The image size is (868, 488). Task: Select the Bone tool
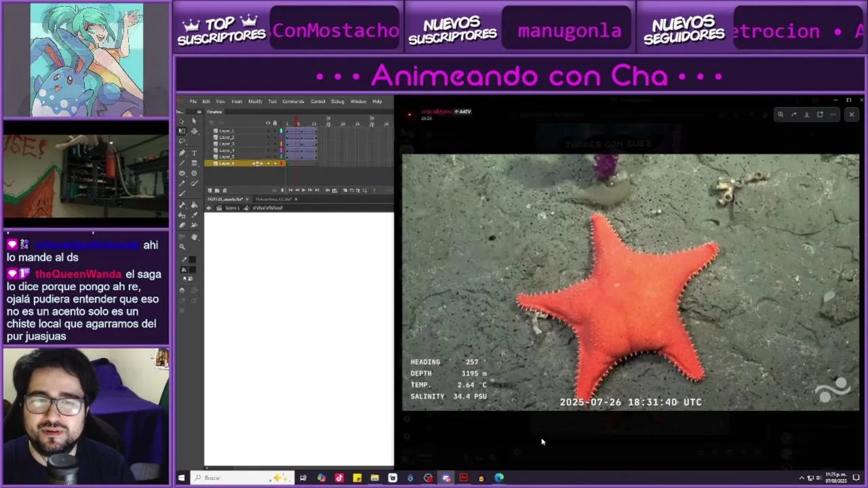(182, 205)
